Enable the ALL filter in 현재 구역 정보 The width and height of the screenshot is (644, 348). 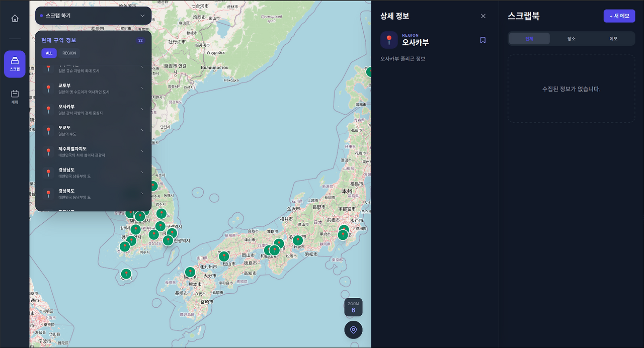pyautogui.click(x=49, y=53)
